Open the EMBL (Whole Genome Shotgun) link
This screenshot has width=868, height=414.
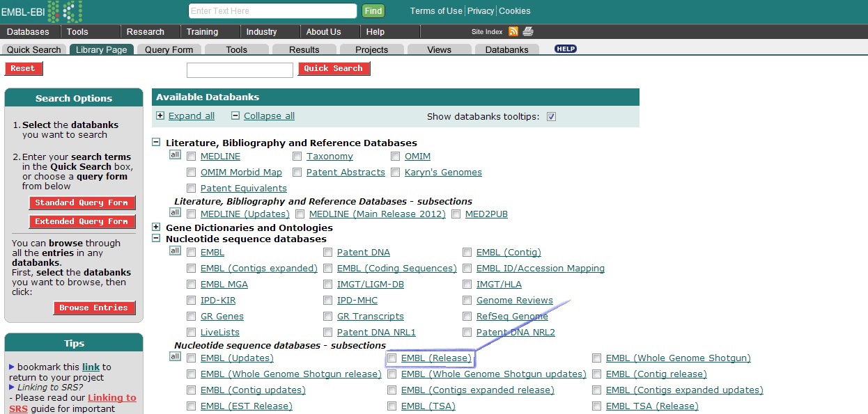679,358
